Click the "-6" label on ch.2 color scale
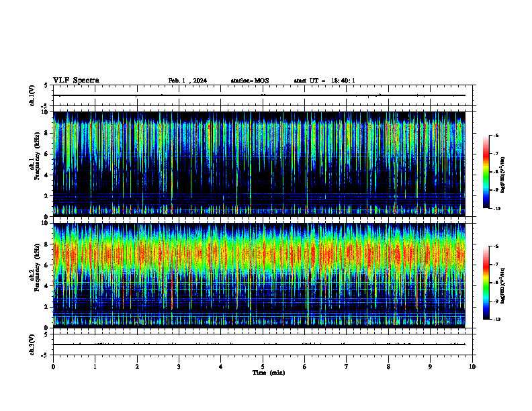 [x=496, y=246]
